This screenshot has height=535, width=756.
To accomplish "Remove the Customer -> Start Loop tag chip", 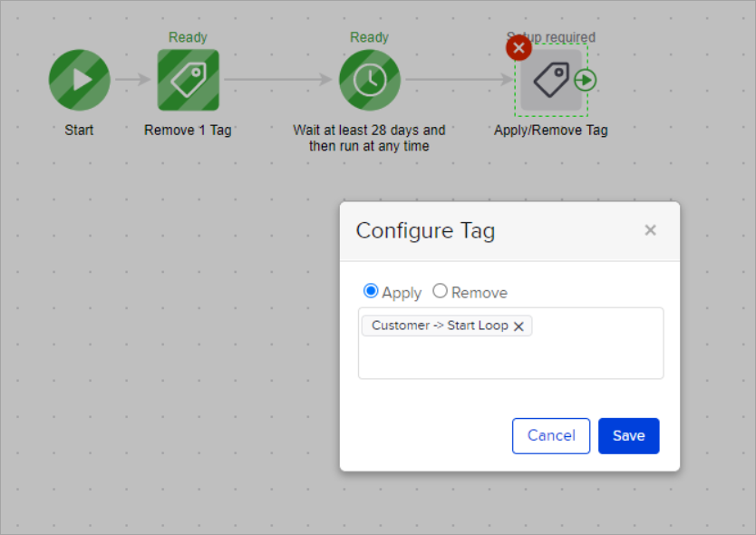I will pos(519,326).
